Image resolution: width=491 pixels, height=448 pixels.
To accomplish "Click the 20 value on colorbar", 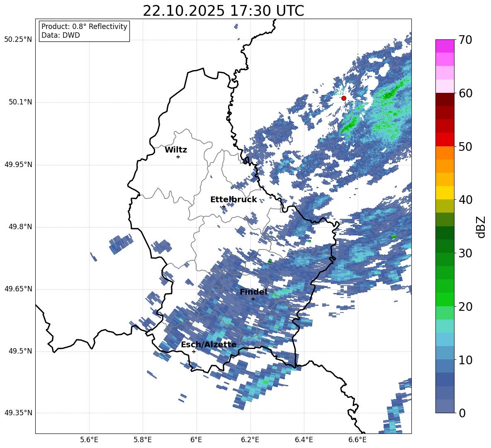I will coord(465,307).
